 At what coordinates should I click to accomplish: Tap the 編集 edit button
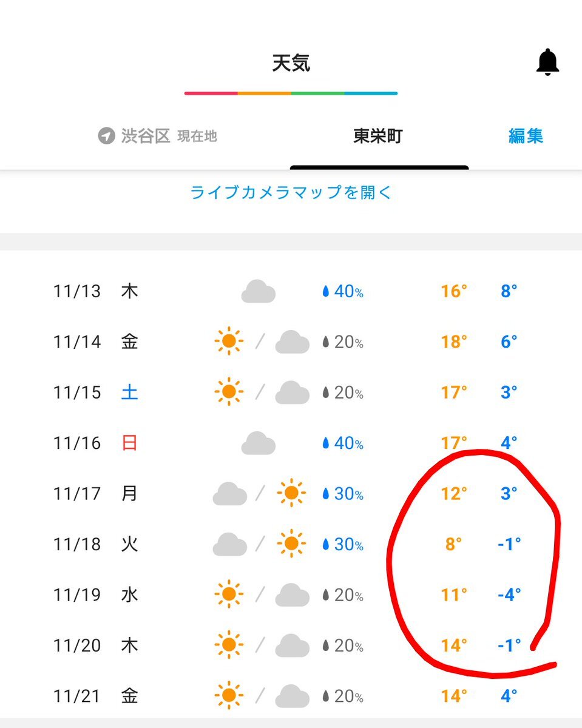526,136
